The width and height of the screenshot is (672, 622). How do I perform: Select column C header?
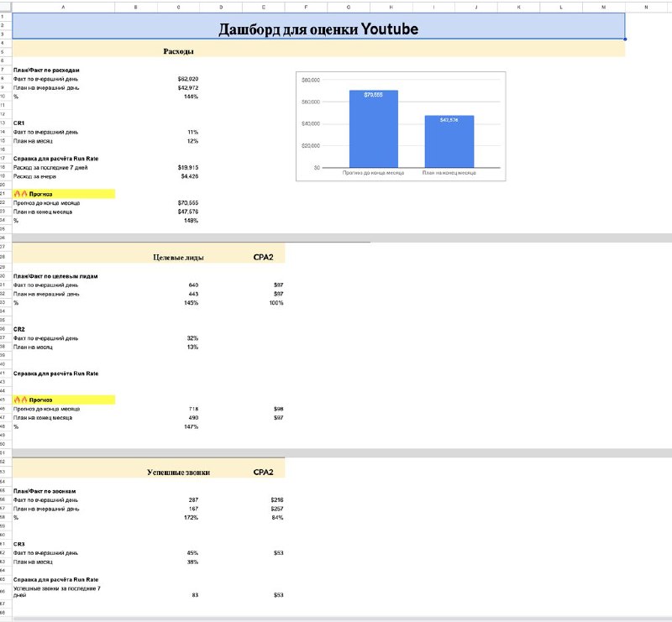(x=178, y=8)
